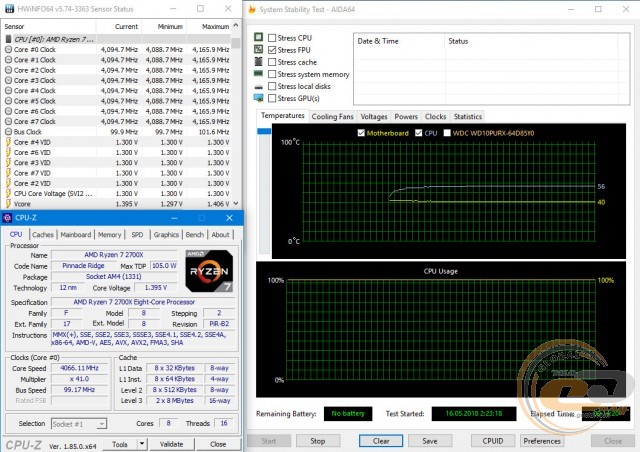The height and width of the screenshot is (452, 640).
Task: Open the Tools dropdown arrow in CPU-Z
Action: [142, 444]
